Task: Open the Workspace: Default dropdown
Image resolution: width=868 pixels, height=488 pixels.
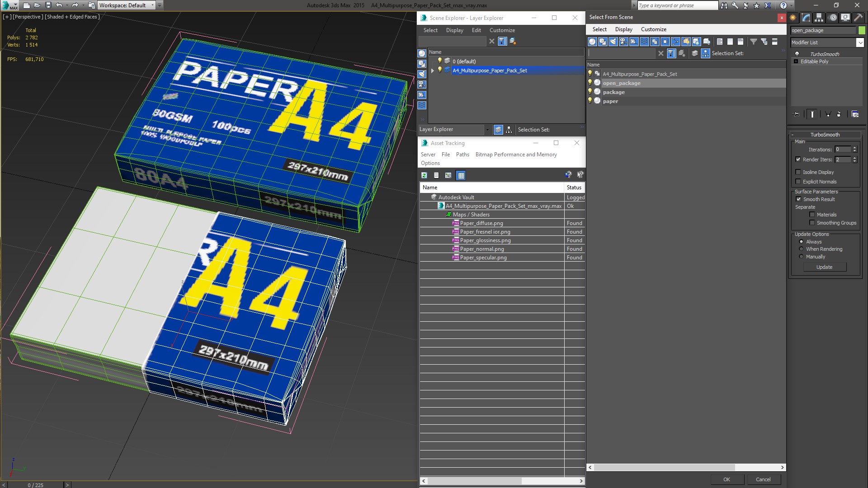Action: [126, 5]
